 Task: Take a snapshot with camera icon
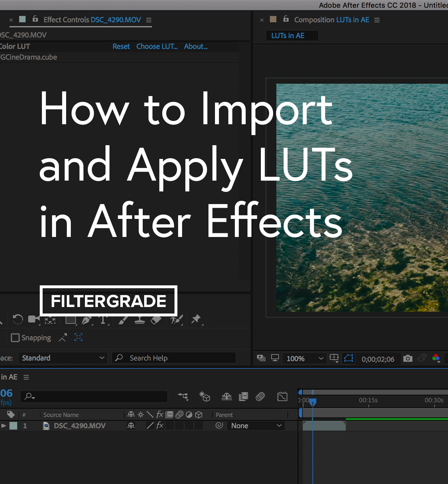click(x=408, y=358)
